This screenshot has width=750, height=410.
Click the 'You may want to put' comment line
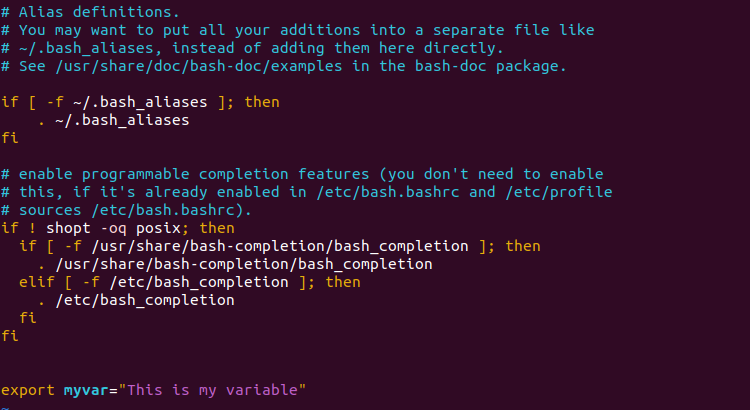pyautogui.click(x=298, y=30)
